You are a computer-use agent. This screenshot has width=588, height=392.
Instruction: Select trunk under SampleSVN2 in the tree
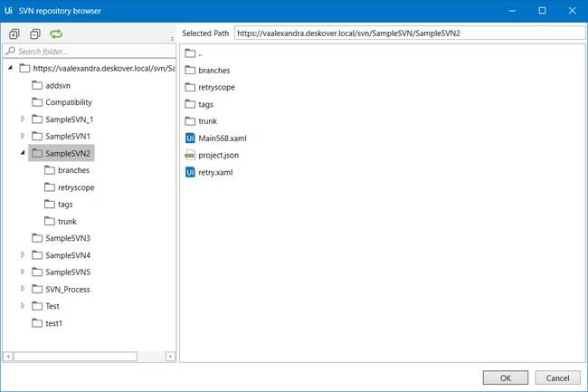coord(61,221)
